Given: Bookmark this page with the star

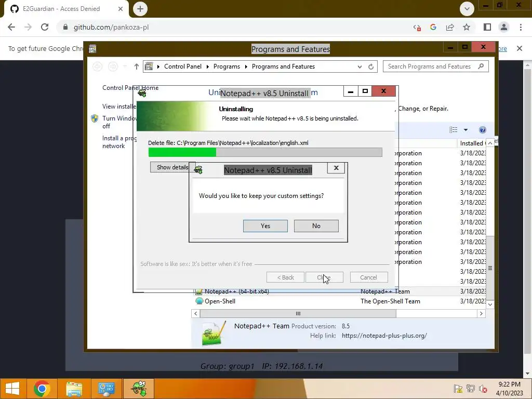Looking at the screenshot, I should pos(467,27).
